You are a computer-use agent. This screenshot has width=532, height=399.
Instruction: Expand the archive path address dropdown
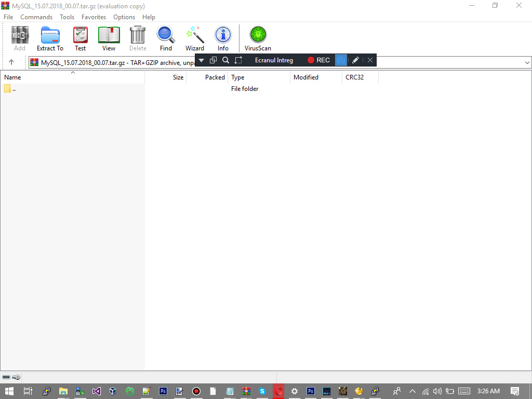click(x=527, y=62)
